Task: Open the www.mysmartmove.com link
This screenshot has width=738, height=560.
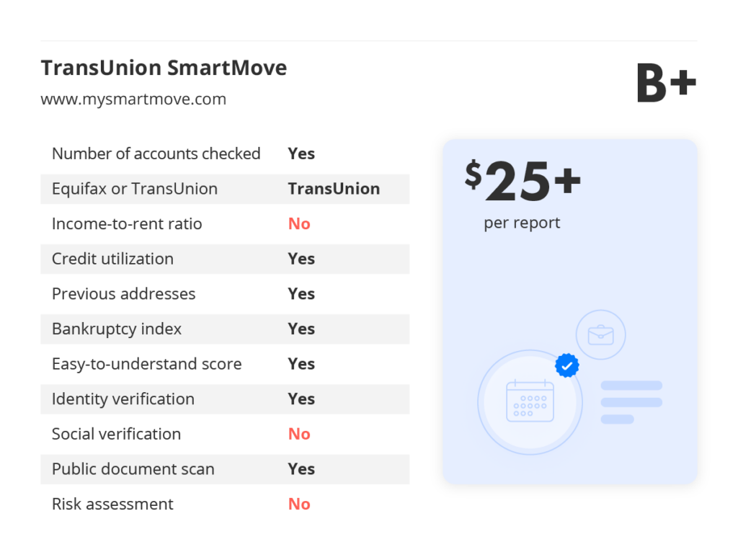Action: (x=133, y=99)
